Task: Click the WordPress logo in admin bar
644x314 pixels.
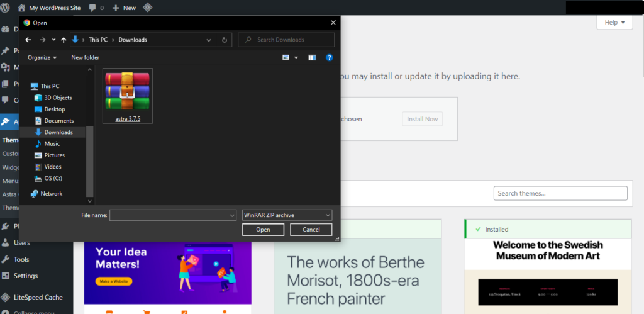Action: pos(5,8)
